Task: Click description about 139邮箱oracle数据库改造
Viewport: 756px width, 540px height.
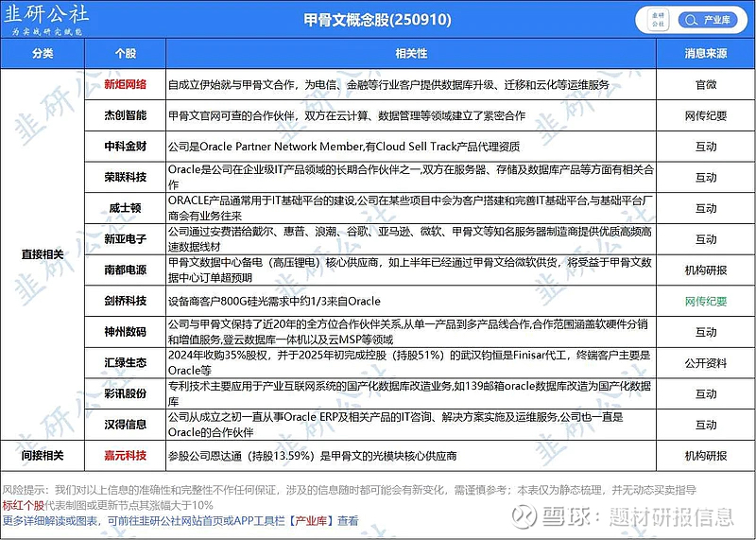Action: (409, 393)
